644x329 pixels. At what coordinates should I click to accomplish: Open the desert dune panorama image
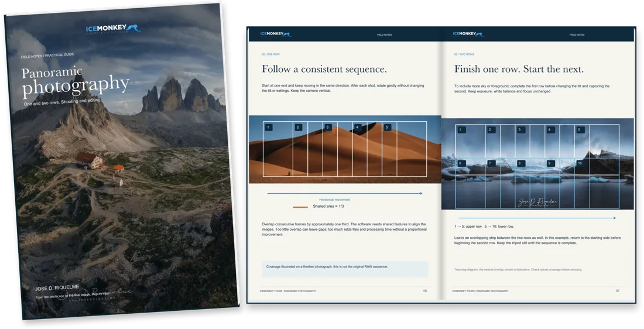coord(345,149)
